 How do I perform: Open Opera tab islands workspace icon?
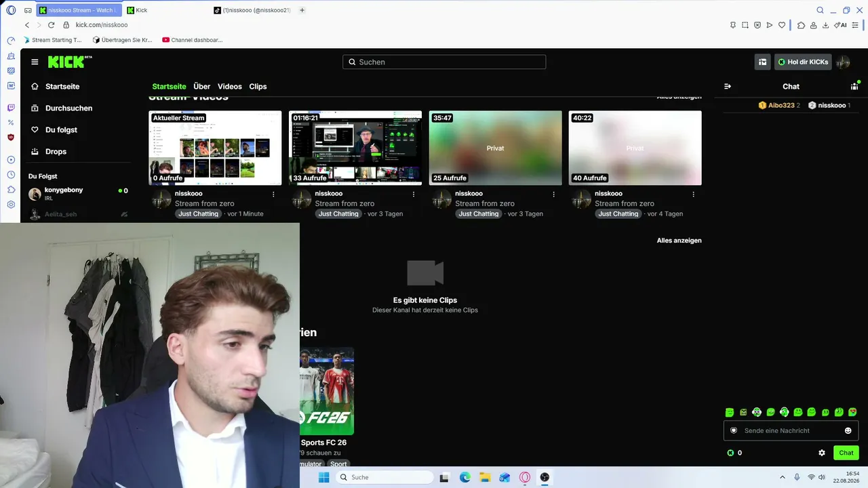click(28, 10)
